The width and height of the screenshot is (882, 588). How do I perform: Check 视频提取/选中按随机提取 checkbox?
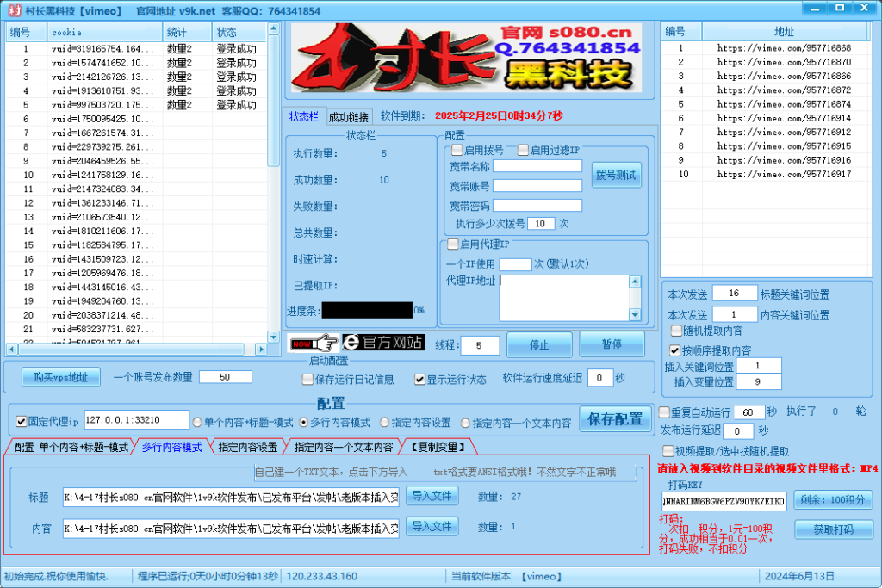pos(668,451)
